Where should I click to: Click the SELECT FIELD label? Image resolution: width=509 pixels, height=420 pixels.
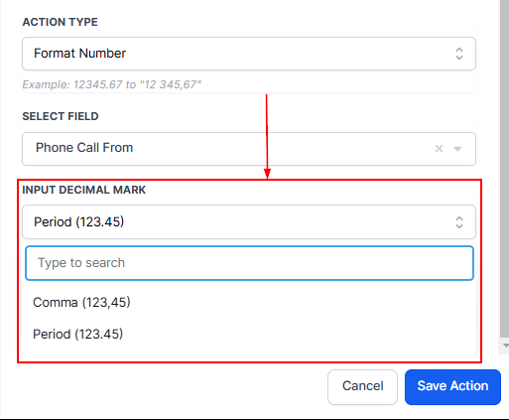point(61,116)
